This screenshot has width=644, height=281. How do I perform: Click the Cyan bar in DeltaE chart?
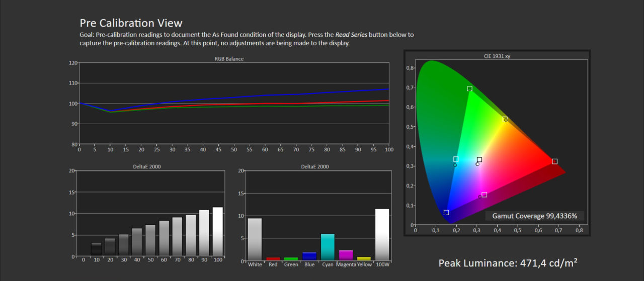(328, 247)
